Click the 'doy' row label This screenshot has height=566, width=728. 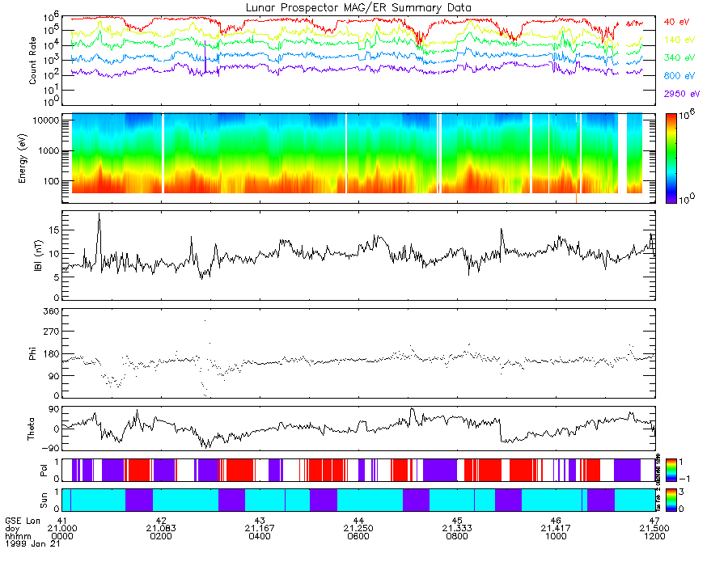coord(12,529)
